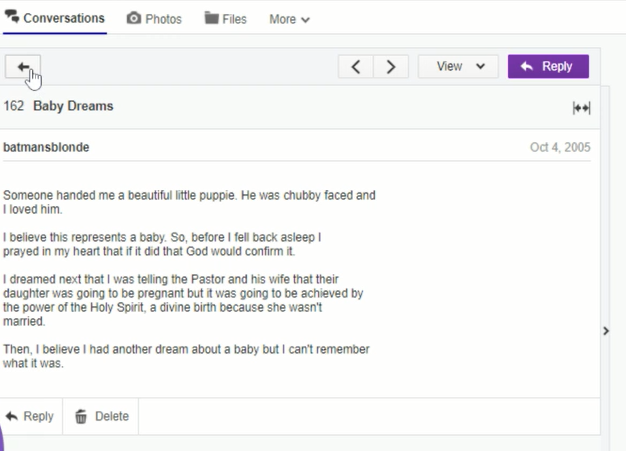Open the Files tab
Image resolution: width=626 pixels, height=451 pixels.
pos(226,19)
